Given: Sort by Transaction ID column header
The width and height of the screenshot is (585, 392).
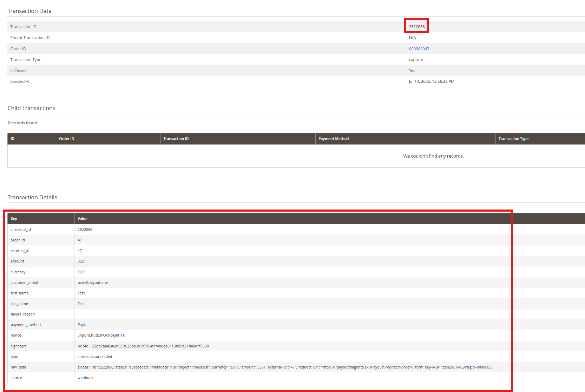Looking at the screenshot, I should click(x=176, y=139).
